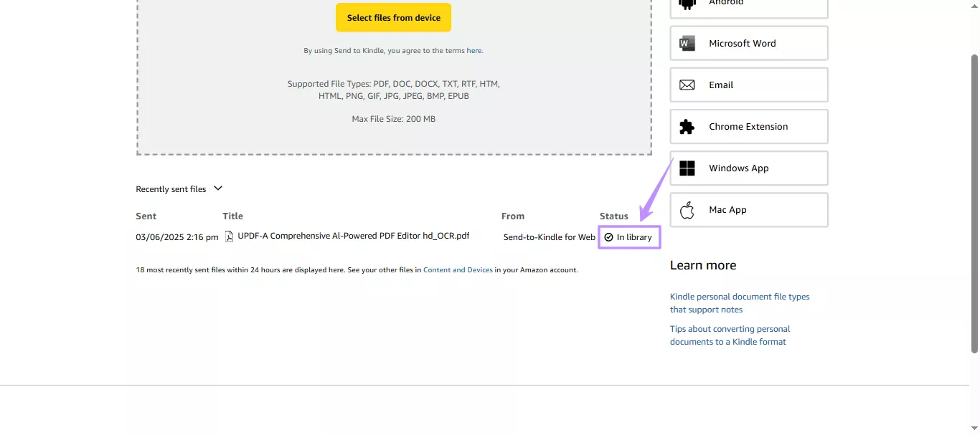Click the Apple icon for Mac App
Viewport: 980px width, 435px height.
(687, 209)
